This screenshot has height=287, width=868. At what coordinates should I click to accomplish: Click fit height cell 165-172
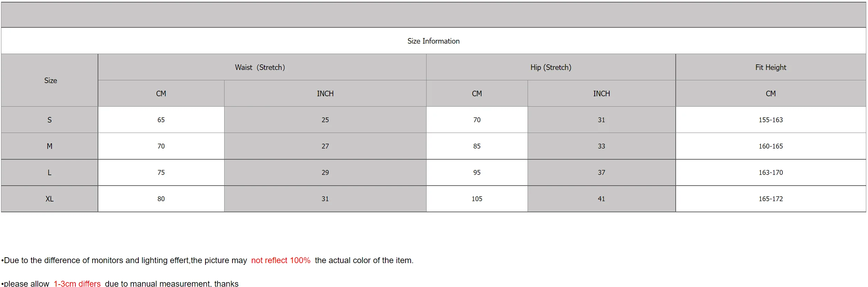770,199
